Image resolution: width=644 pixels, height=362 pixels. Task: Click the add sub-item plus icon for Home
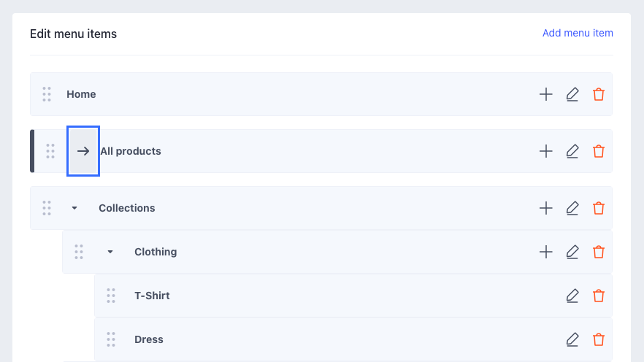click(545, 94)
